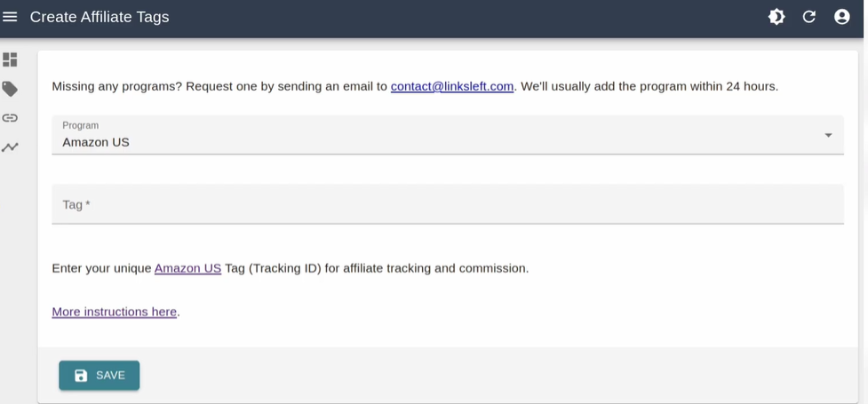
Task: Focus the Tag input field
Action: (447, 205)
